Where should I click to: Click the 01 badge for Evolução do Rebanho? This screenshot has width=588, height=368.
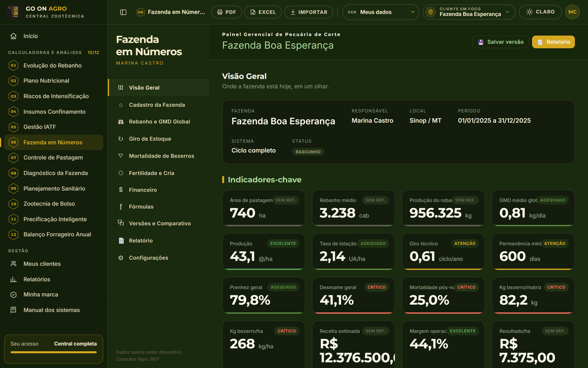coord(14,65)
